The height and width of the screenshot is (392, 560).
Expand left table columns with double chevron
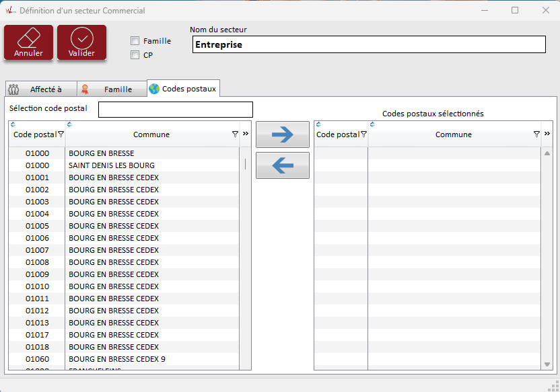(x=246, y=134)
